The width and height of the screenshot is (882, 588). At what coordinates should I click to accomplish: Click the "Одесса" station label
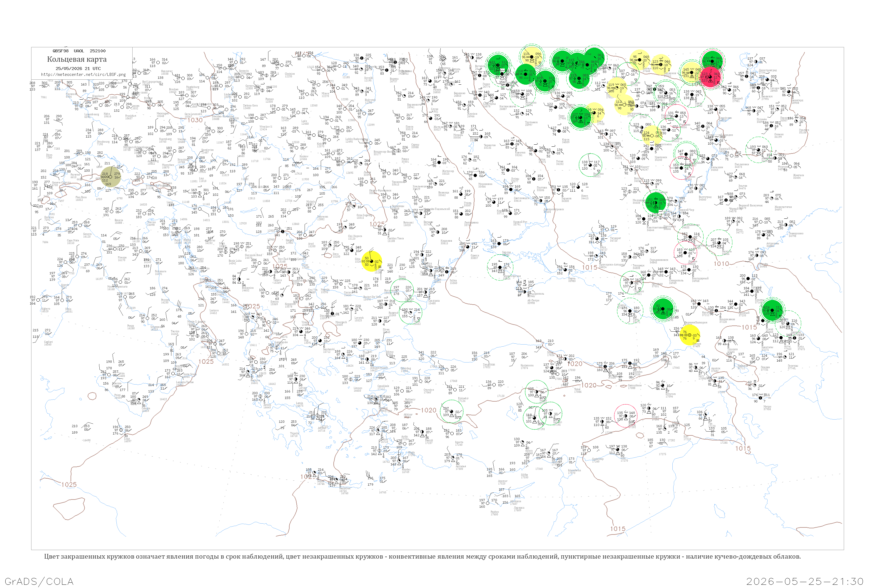coord(475,255)
